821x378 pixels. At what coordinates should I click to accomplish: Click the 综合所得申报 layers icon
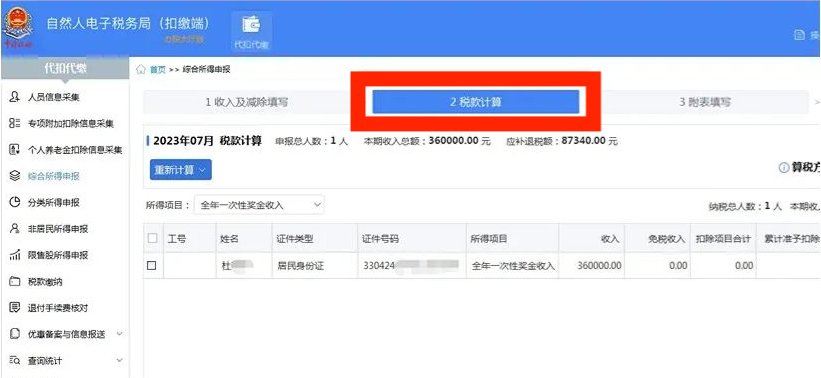pos(15,176)
